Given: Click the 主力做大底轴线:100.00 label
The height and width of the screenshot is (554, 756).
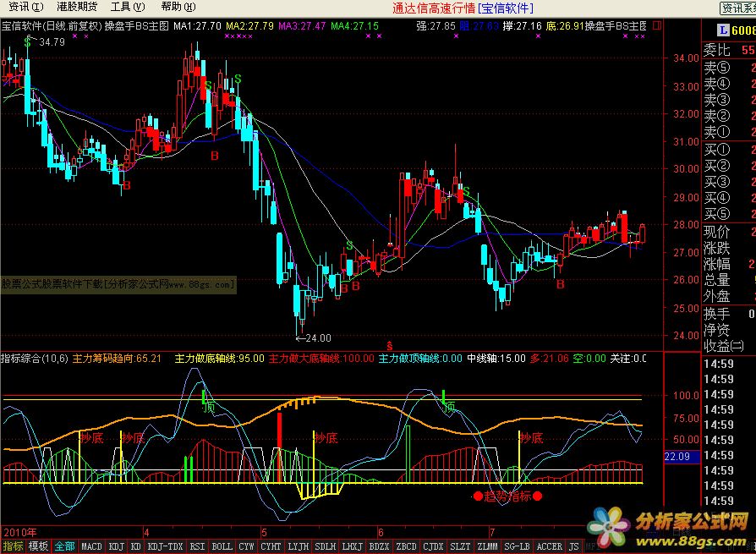Looking at the screenshot, I should coord(321,359).
